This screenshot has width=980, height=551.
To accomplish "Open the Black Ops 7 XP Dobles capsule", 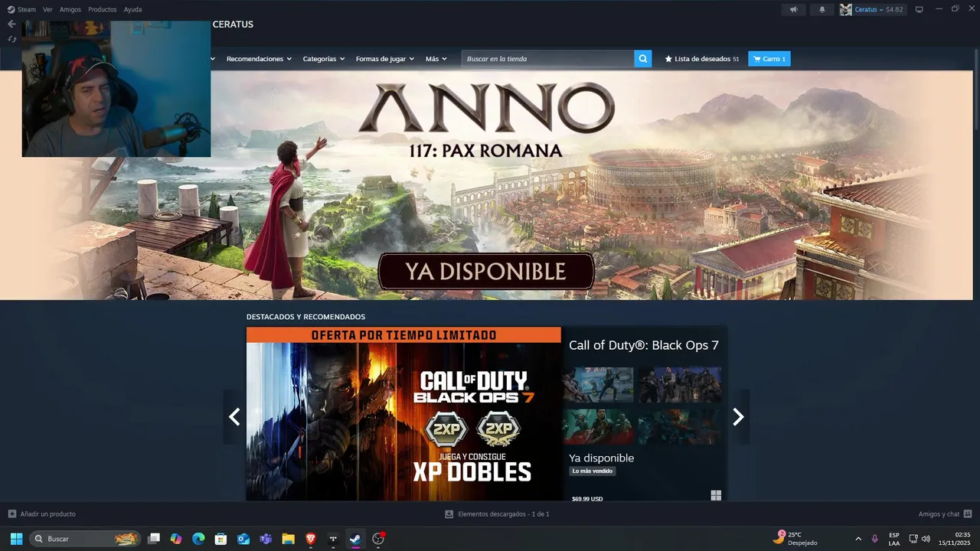I will (403, 414).
